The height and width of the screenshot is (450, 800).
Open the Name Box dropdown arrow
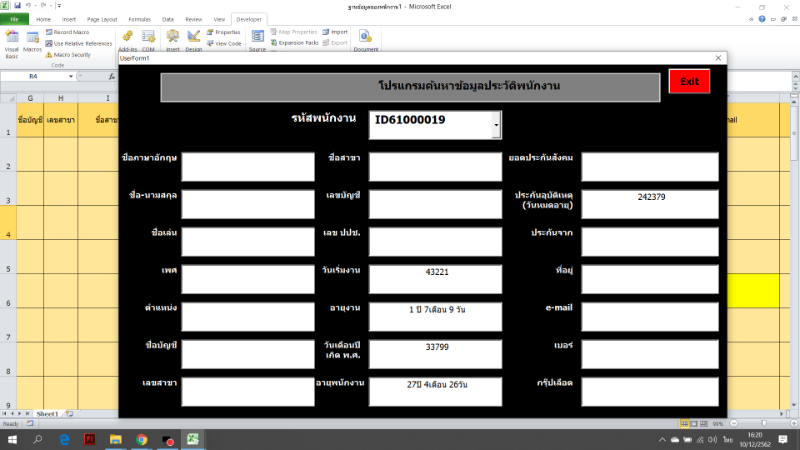[70, 76]
